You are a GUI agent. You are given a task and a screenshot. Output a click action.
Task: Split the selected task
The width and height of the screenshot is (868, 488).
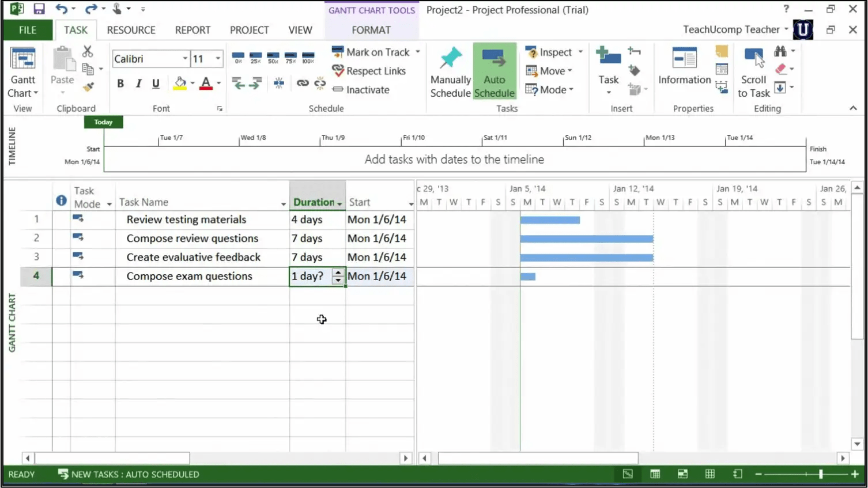(279, 84)
